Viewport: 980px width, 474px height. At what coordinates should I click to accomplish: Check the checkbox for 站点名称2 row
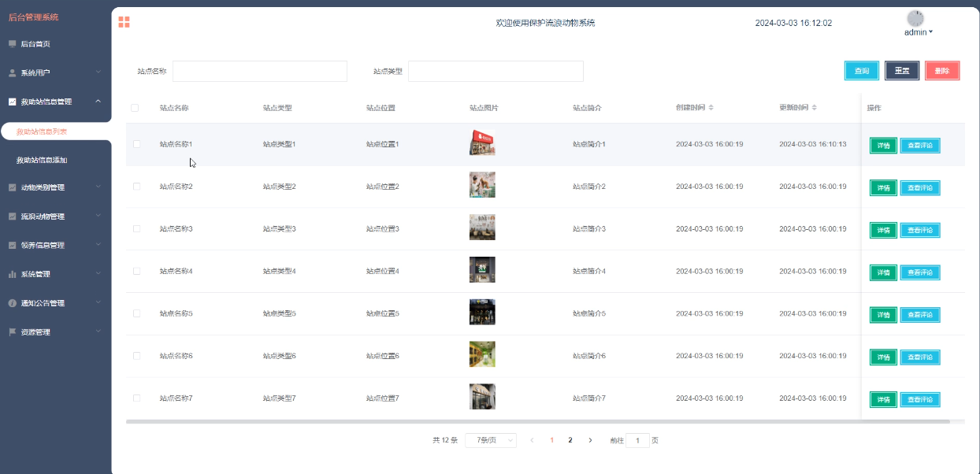[137, 187]
